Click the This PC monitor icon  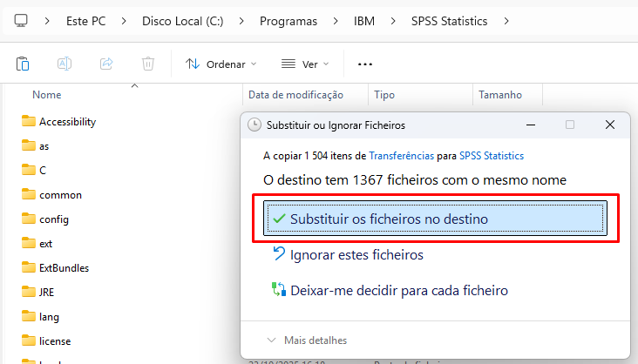point(22,21)
